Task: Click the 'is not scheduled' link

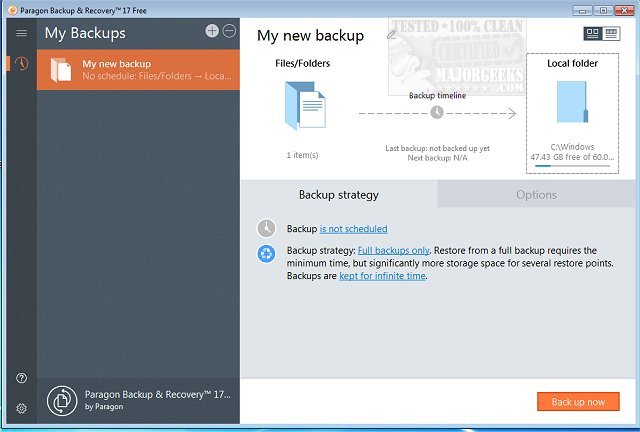Action: tap(353, 229)
